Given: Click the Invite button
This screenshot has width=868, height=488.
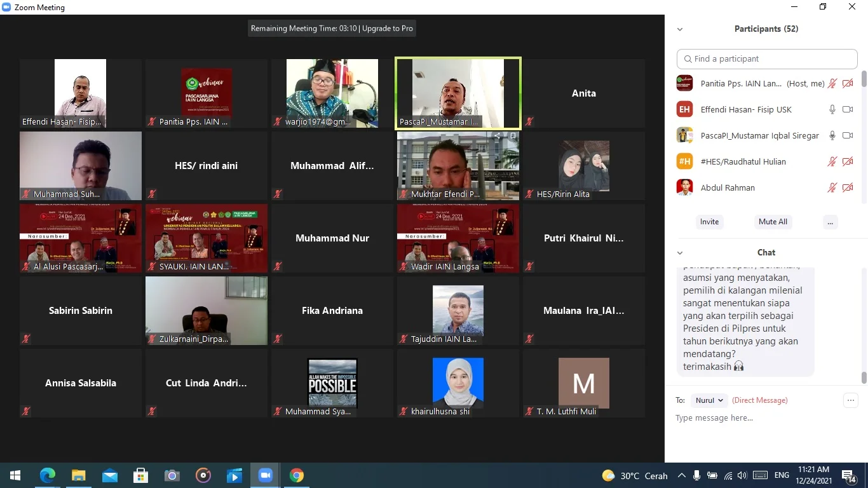Looking at the screenshot, I should 709,222.
